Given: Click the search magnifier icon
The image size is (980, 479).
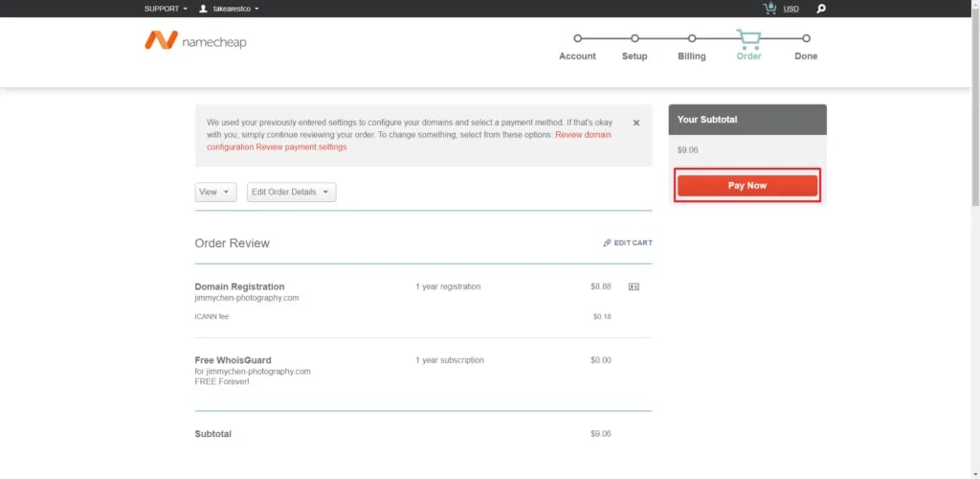Looking at the screenshot, I should click(821, 9).
